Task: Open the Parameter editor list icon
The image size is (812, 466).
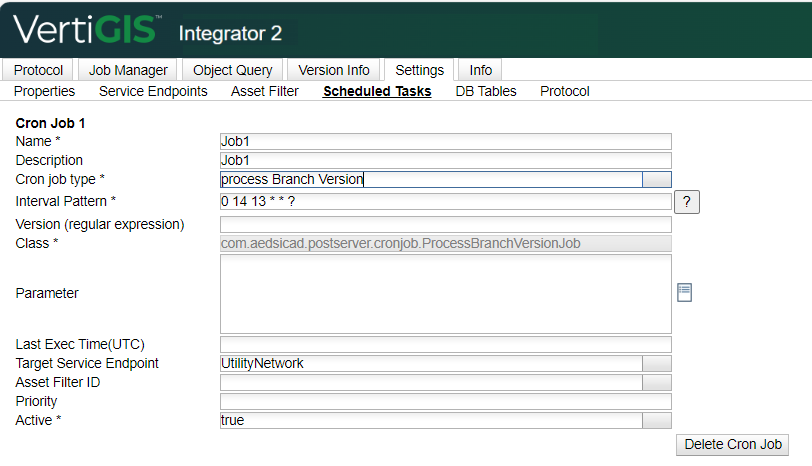Action: (684, 293)
